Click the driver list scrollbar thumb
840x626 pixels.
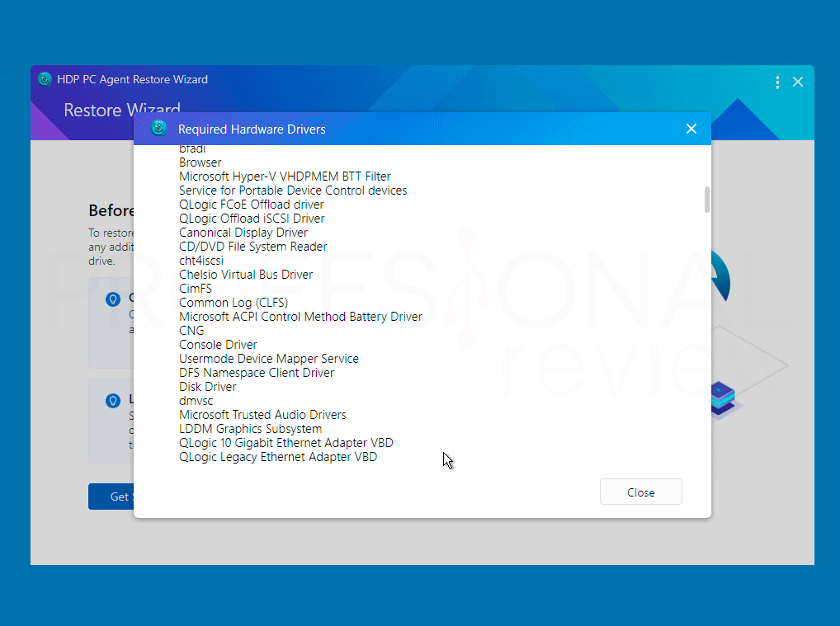point(706,200)
